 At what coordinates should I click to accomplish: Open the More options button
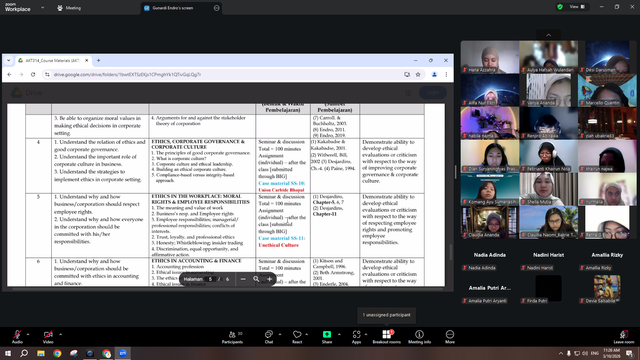450,337
